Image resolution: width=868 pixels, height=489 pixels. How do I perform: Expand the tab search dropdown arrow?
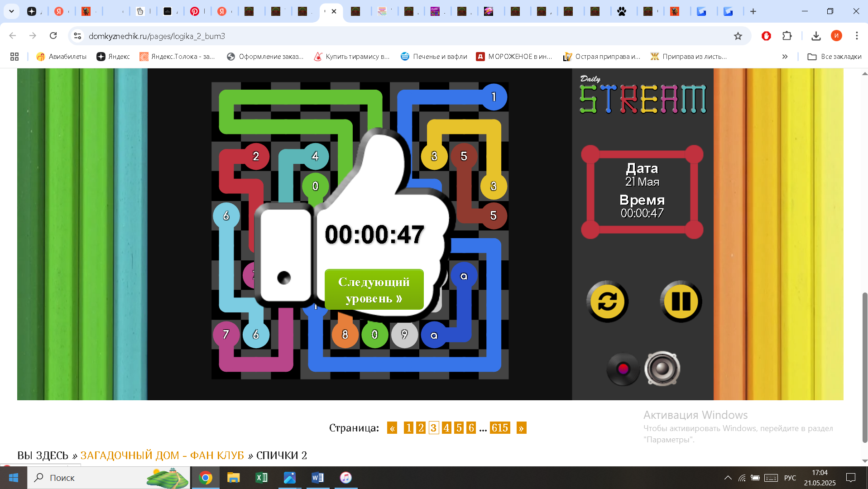pos(11,11)
